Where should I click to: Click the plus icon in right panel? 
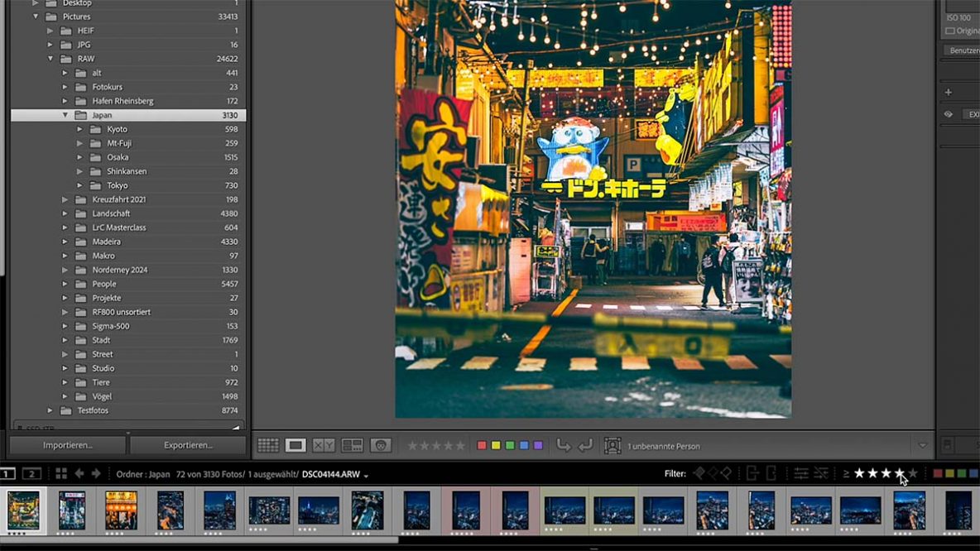(x=949, y=93)
